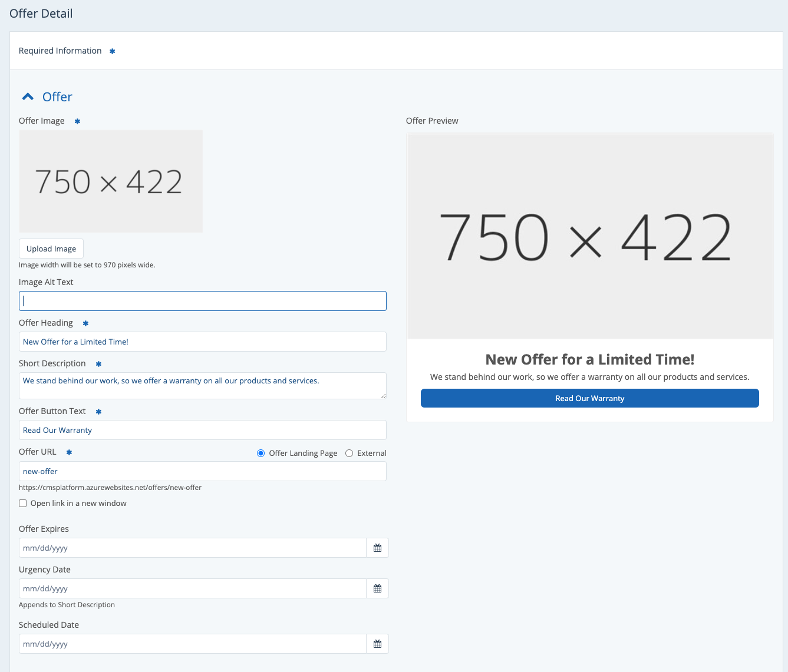Edit the Short Description text area
Viewport: 788px width, 672px height.
click(x=202, y=385)
